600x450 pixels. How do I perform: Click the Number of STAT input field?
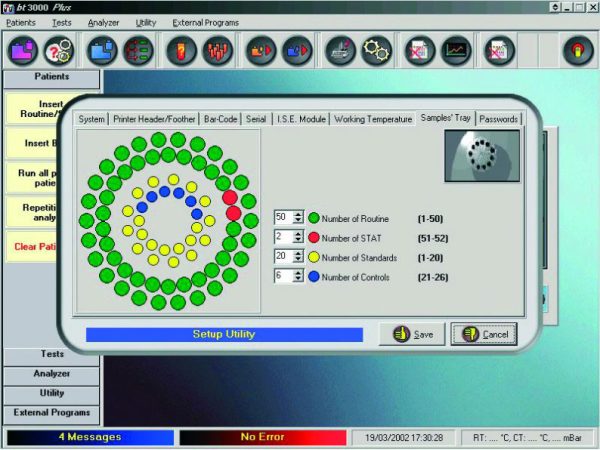pyautogui.click(x=284, y=237)
